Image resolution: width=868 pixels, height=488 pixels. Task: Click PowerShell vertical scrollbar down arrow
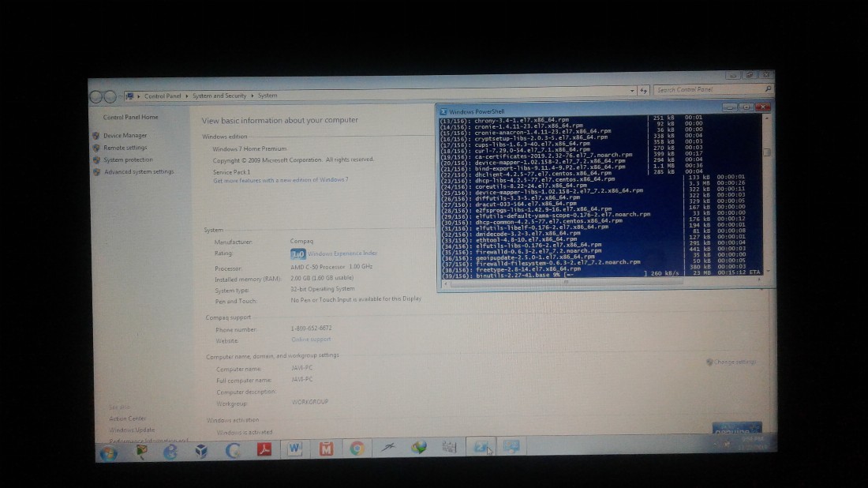pos(767,272)
